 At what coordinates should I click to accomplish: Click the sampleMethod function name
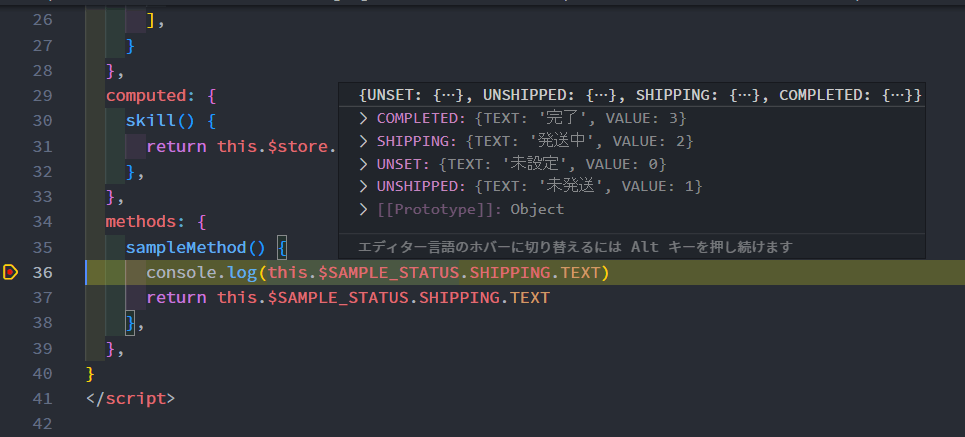(186, 247)
